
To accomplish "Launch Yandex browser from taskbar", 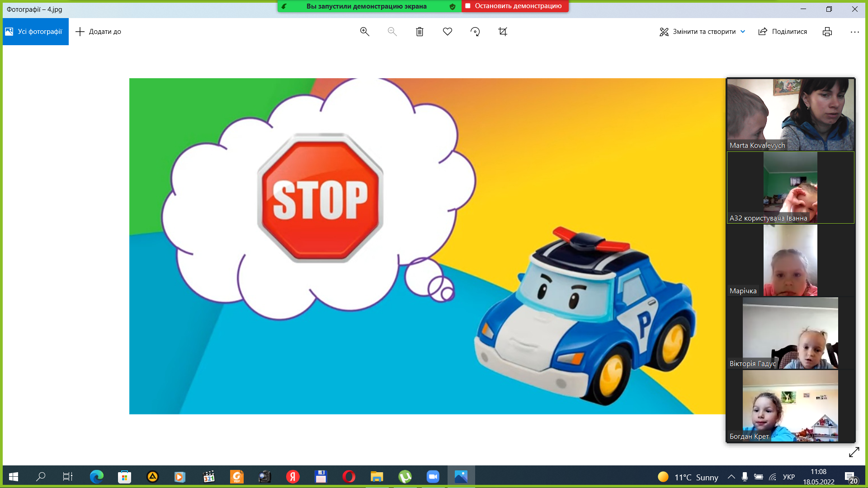I will click(x=293, y=477).
